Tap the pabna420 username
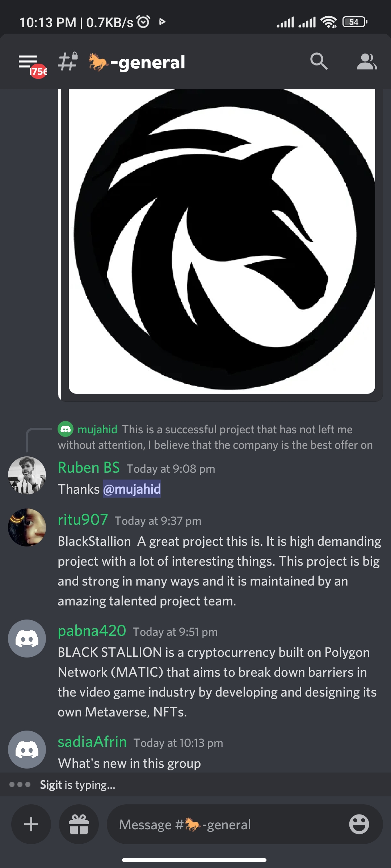This screenshot has width=391, height=868. pyautogui.click(x=92, y=631)
